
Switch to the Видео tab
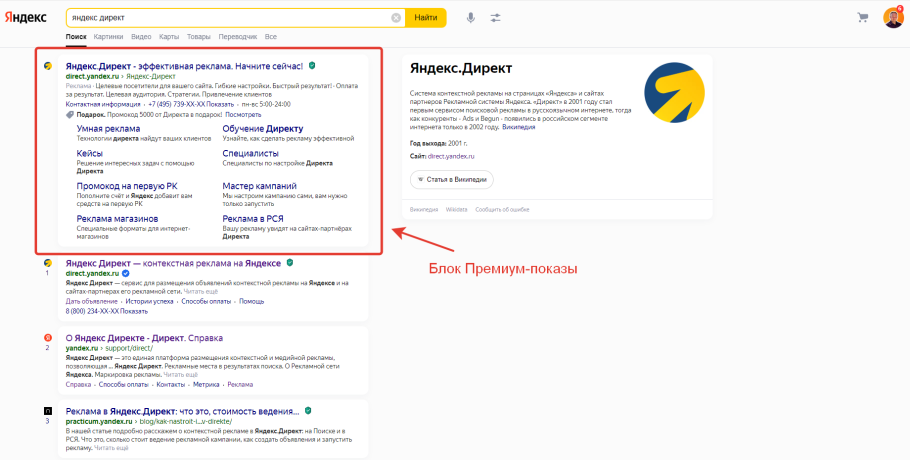pyautogui.click(x=142, y=36)
